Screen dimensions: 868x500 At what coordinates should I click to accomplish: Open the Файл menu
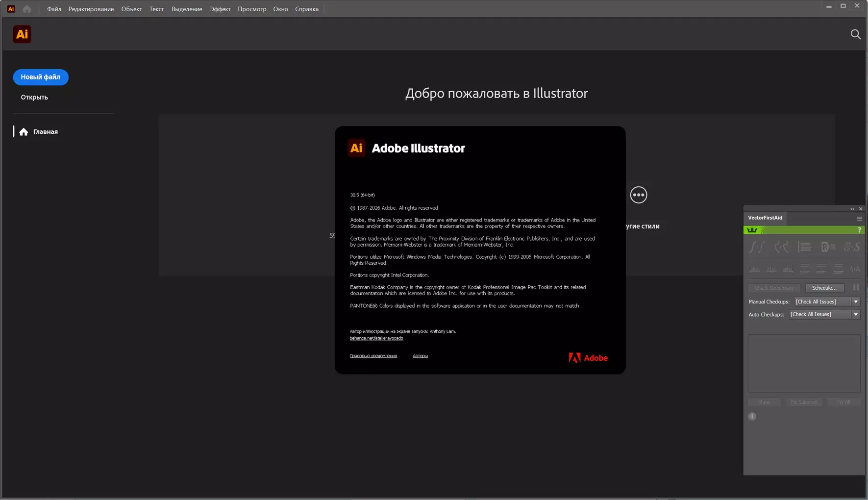(54, 9)
